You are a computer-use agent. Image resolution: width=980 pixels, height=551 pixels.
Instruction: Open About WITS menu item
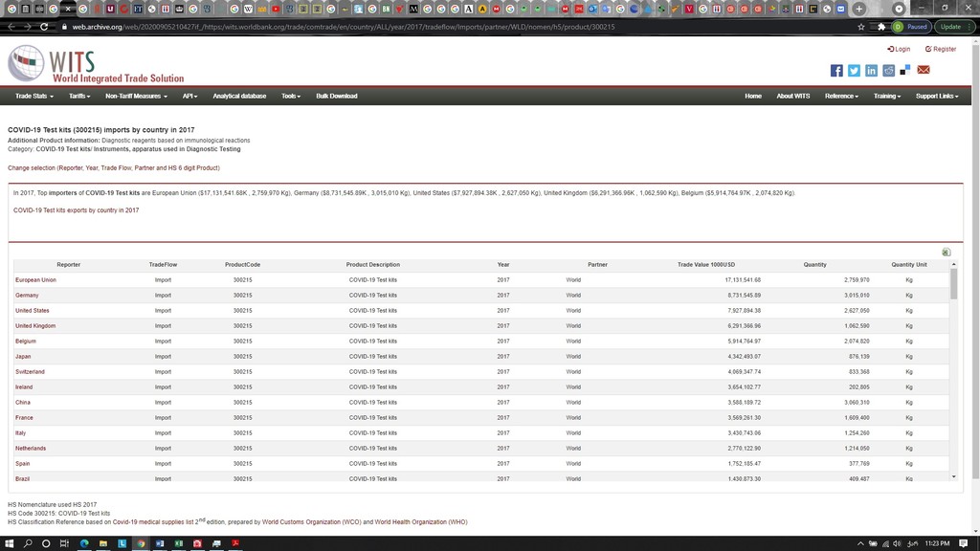[x=793, y=97]
